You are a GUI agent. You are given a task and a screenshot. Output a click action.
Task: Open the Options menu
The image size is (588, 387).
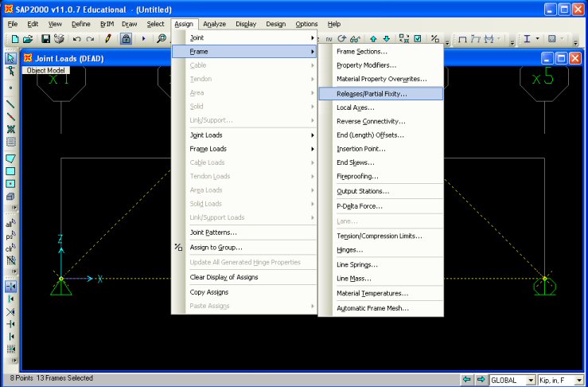tap(306, 24)
